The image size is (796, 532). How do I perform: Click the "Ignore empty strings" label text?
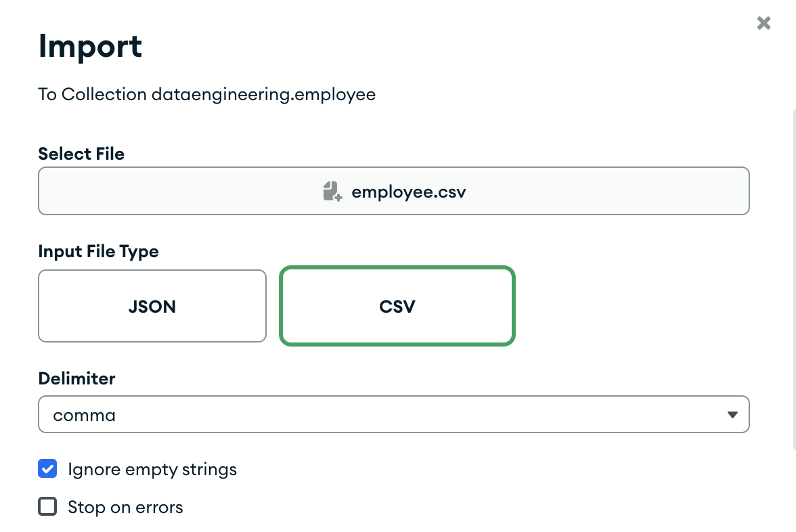coord(152,469)
